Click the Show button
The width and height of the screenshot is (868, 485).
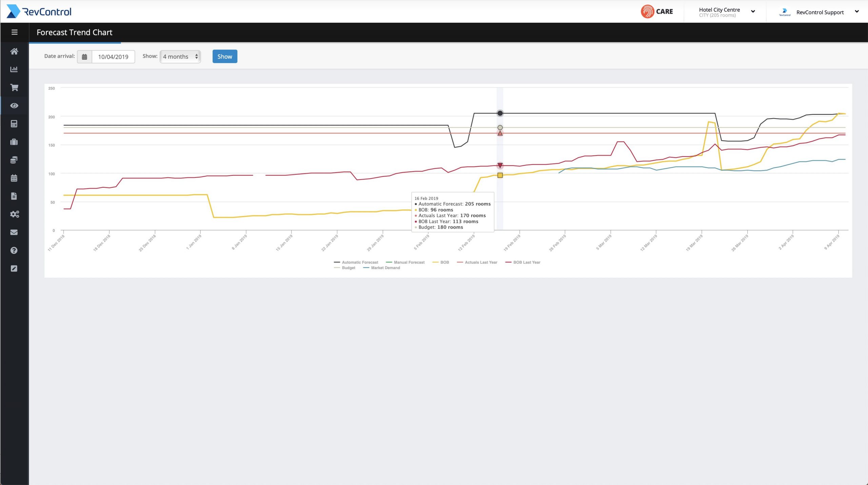pos(225,56)
